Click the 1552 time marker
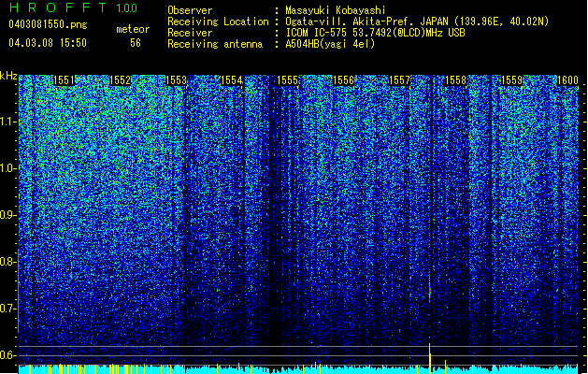Viewport: 588px width, 374px height. click(120, 80)
